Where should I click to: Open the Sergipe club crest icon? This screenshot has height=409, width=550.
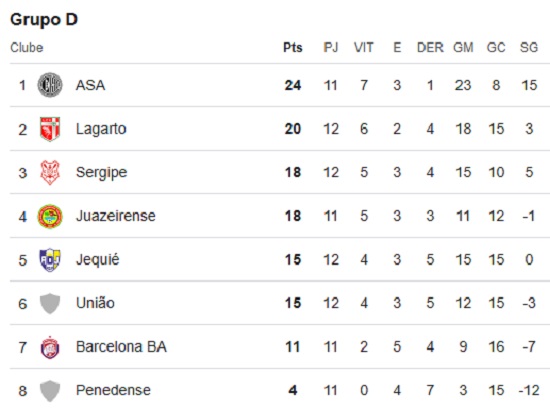click(50, 172)
